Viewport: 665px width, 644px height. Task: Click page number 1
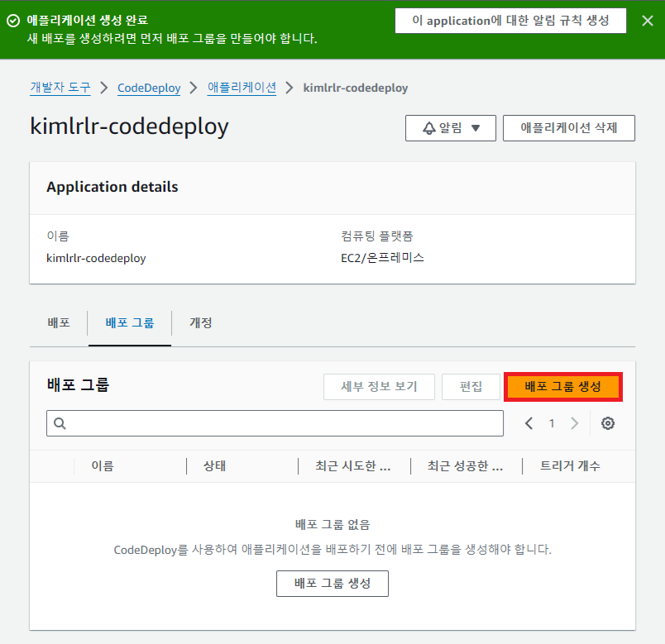pos(552,423)
